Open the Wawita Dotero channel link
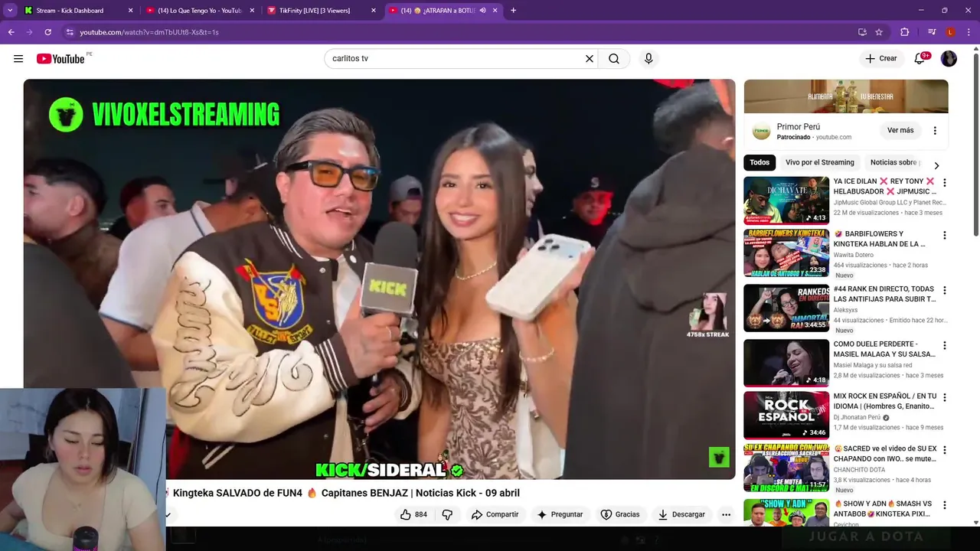The height and width of the screenshot is (551, 980). click(x=853, y=255)
